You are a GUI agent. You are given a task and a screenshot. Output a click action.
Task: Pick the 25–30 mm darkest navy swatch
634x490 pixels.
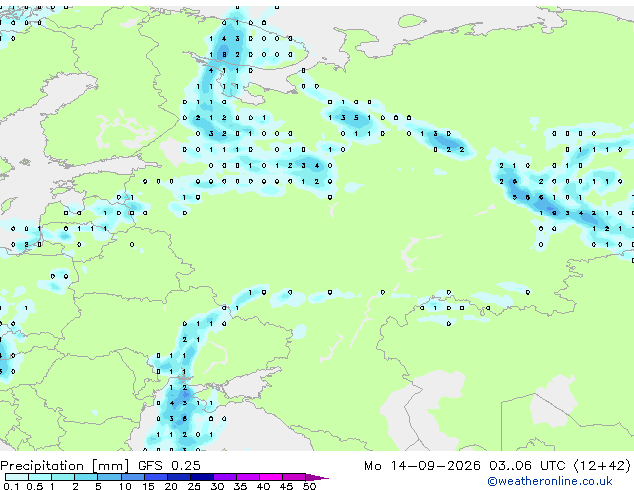click(202, 477)
